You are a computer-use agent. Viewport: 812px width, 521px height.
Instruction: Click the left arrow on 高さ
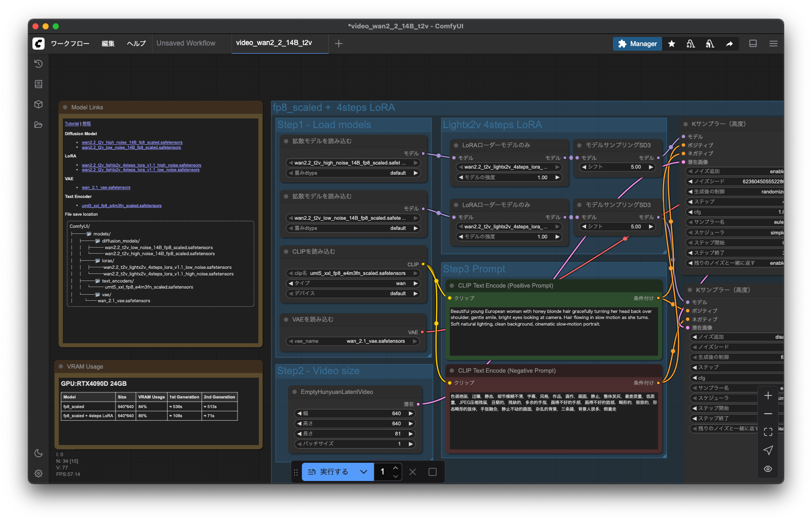coord(299,424)
